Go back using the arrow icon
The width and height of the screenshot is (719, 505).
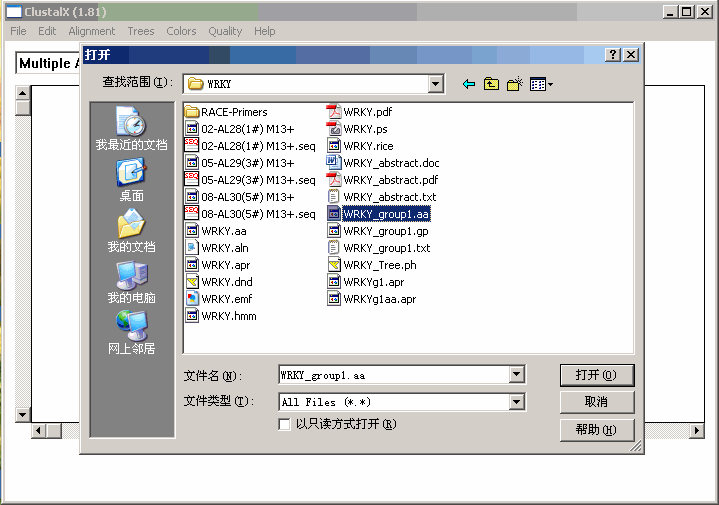(x=469, y=84)
